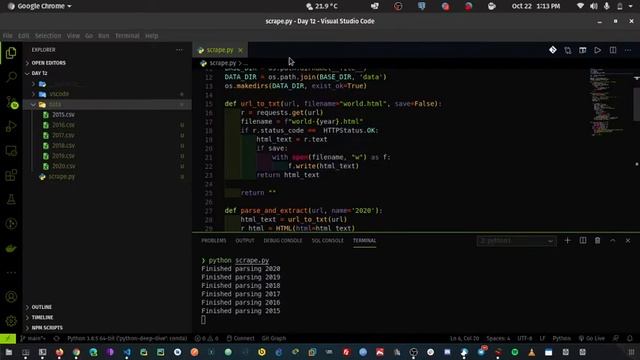640x360 pixels.
Task: Open the Edit menu
Action: [x=23, y=36]
